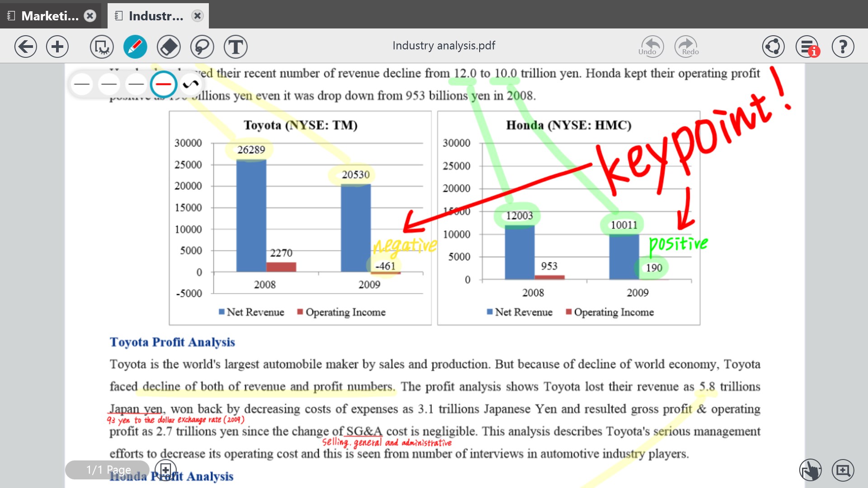Click the Redo button
Screen dimensions: 868x488
tap(686, 47)
